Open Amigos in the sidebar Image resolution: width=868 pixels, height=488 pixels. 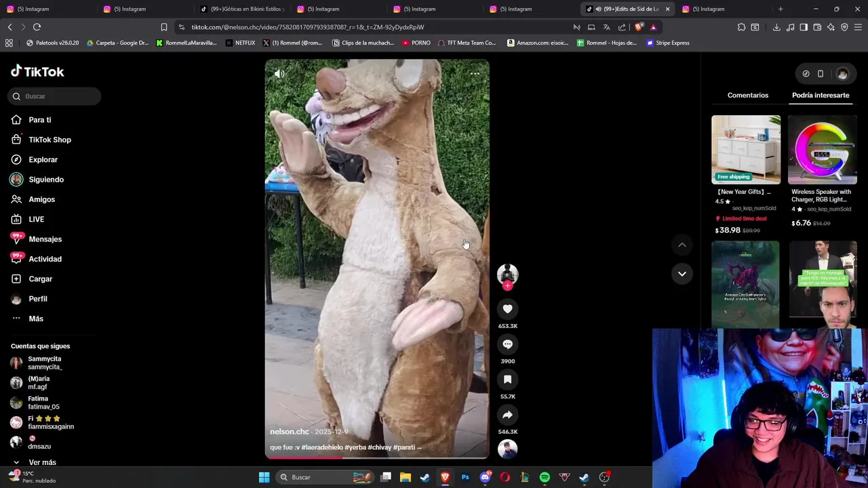point(41,199)
